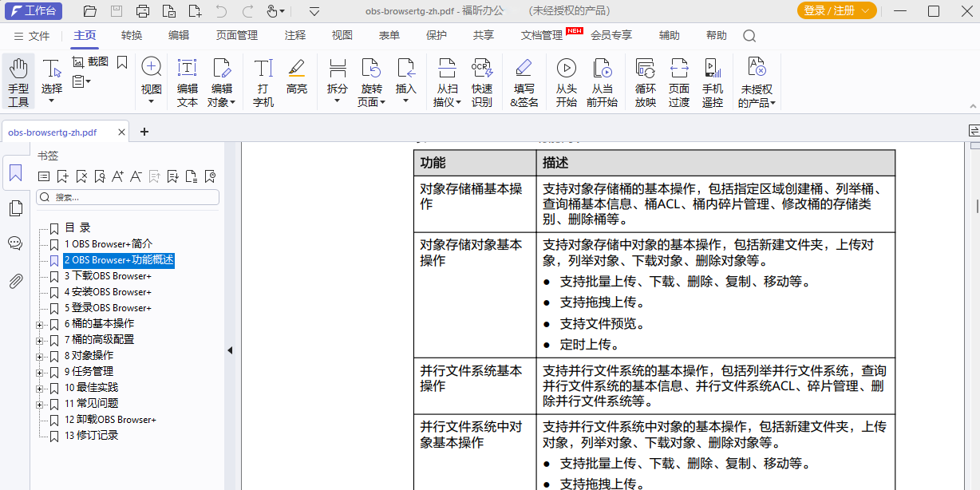Expand the 10 最佳实践 bookmark
Image resolution: width=980 pixels, height=490 pixels.
40,388
